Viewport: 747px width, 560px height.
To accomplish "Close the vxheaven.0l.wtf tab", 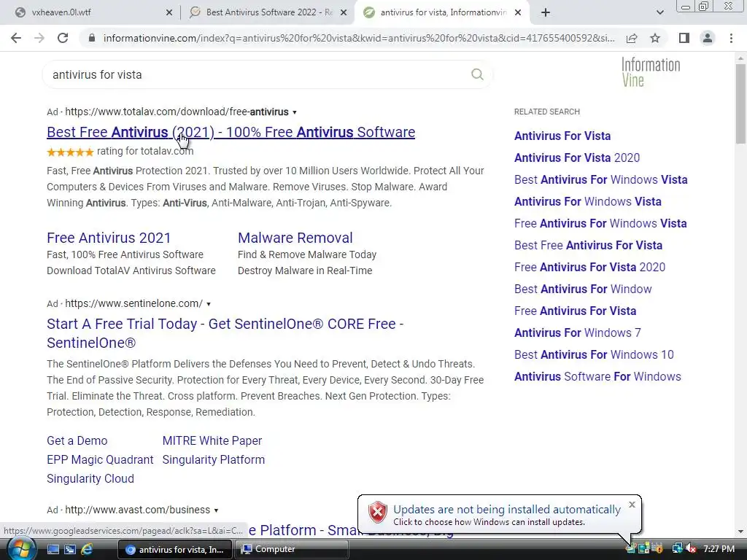I will pos(169,12).
